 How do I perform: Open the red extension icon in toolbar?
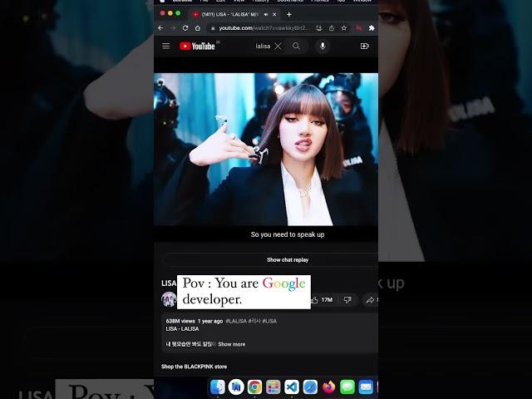[x=358, y=28]
